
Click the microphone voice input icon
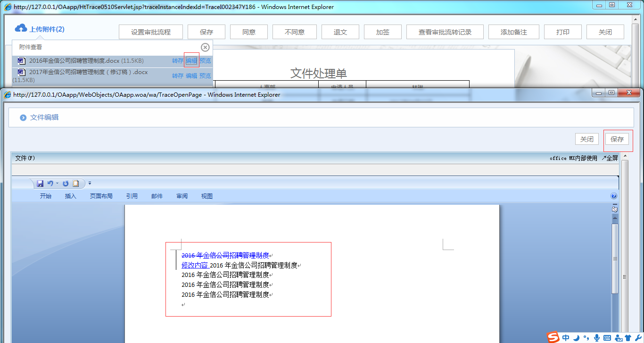point(597,337)
